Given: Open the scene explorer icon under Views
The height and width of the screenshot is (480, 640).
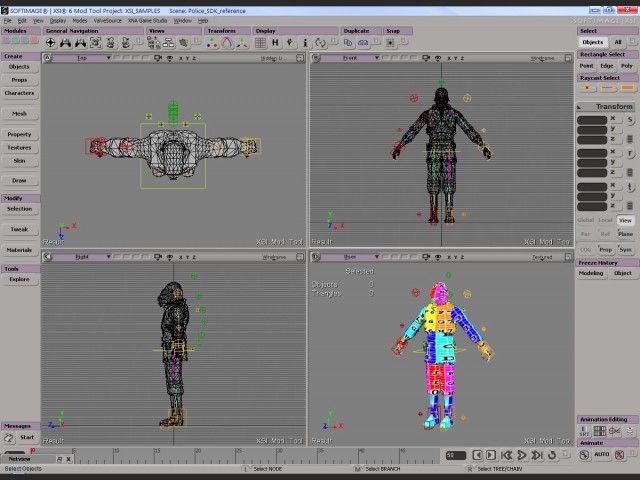Looking at the screenshot, I should (x=153, y=43).
